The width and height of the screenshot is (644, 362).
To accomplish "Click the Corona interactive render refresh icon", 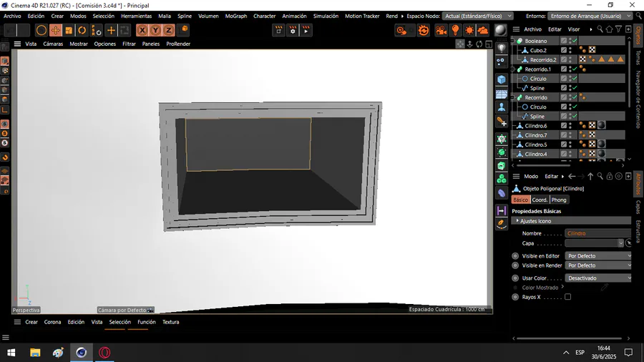I will [x=424, y=30].
